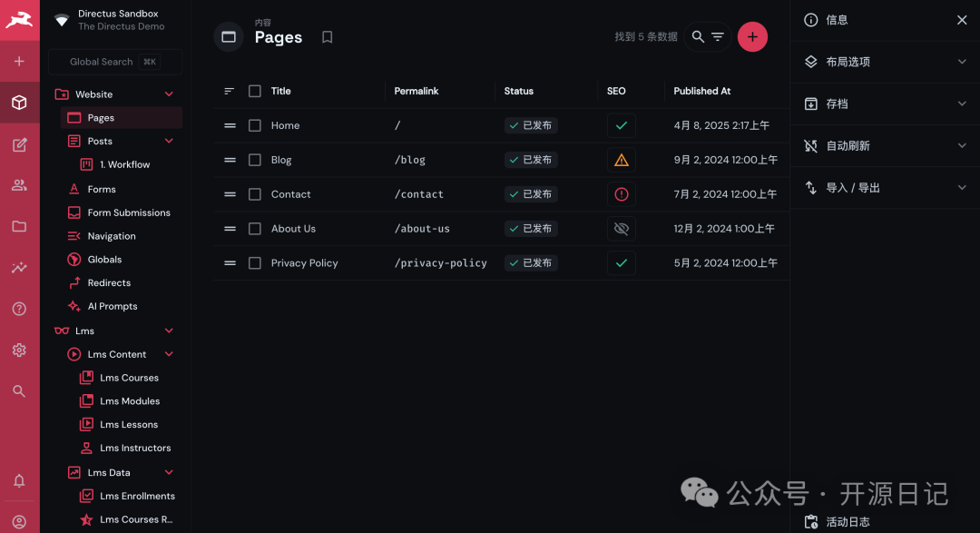This screenshot has height=533, width=980.
Task: Open the Privacy Policy page title
Action: [304, 263]
